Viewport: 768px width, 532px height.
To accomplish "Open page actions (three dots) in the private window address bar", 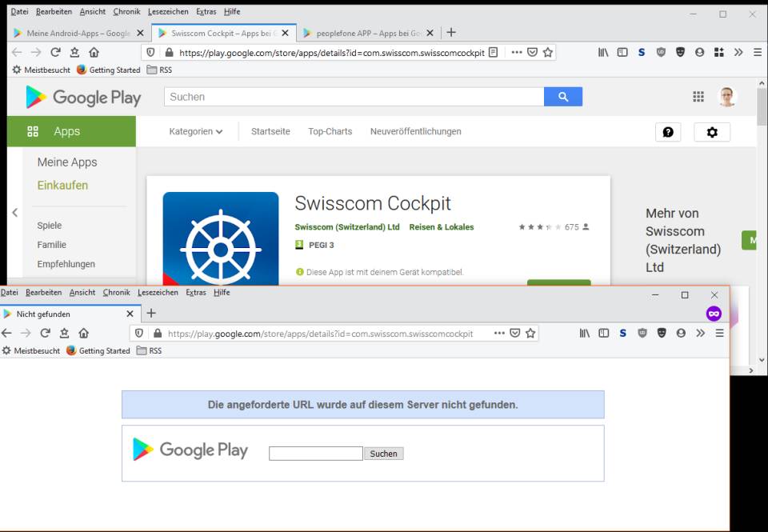I will point(499,333).
